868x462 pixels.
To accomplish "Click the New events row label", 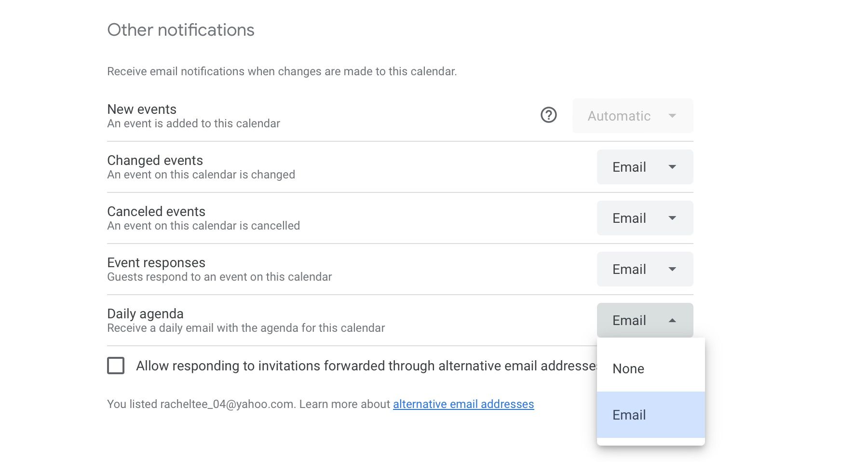I will point(141,109).
